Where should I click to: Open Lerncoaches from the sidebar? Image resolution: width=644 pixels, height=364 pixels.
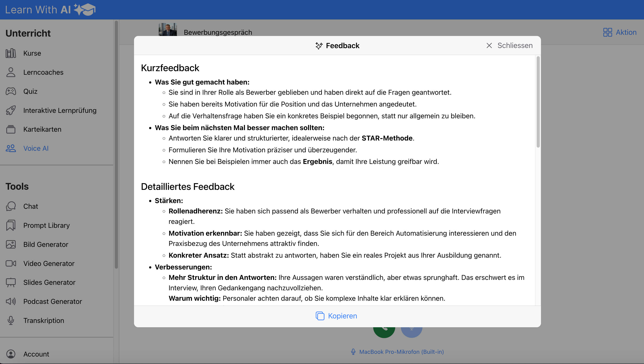click(43, 72)
